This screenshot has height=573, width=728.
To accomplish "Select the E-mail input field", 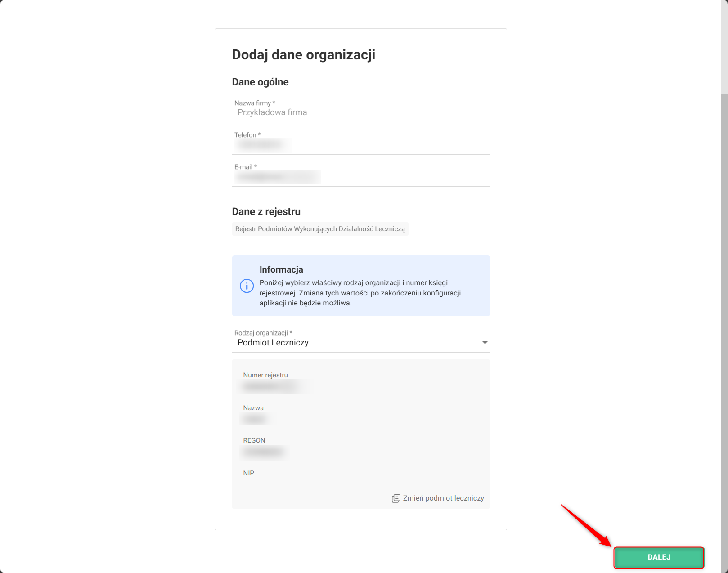I will pos(360,177).
